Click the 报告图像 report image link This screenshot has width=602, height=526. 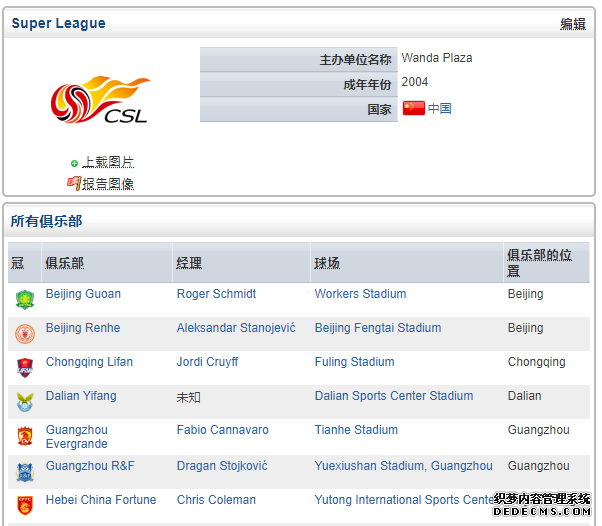click(x=108, y=184)
